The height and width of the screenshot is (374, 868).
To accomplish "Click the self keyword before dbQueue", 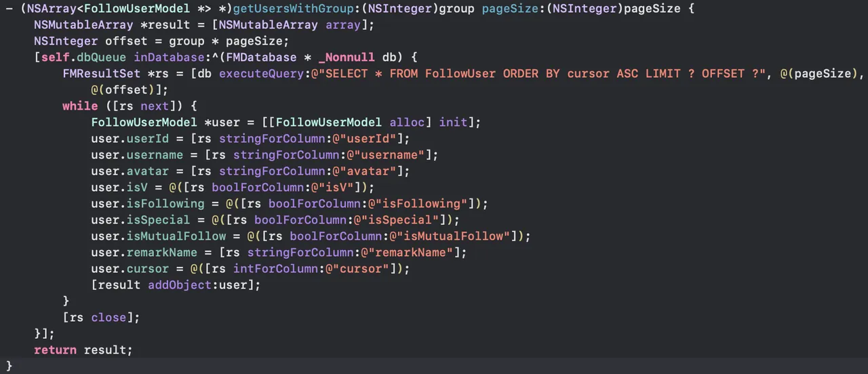I will [55, 58].
